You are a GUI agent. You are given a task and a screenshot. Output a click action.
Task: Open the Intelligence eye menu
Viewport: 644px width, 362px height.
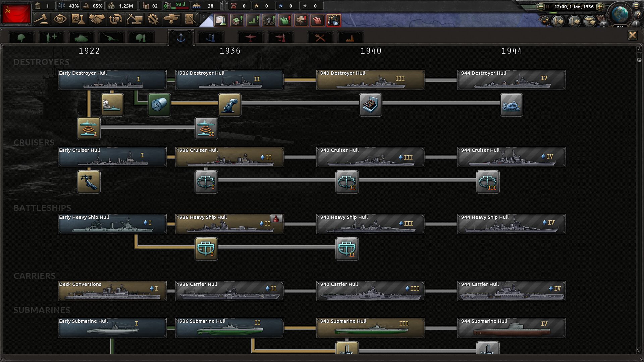[x=60, y=19]
